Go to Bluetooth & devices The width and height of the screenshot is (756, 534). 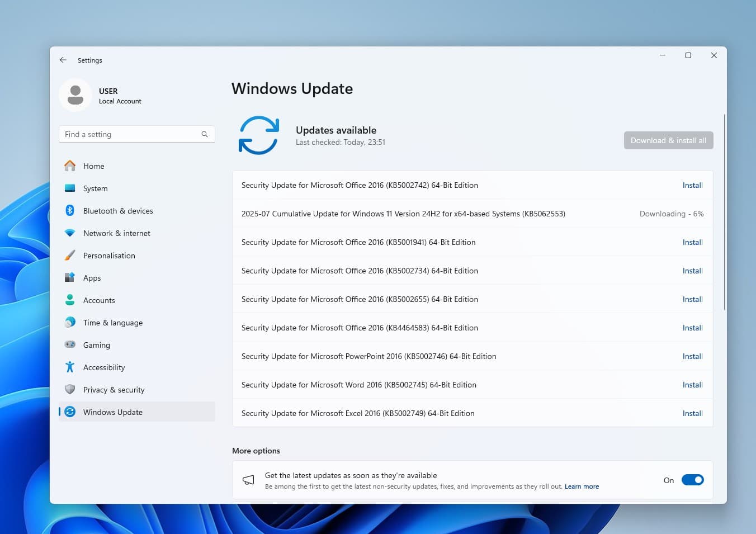coord(137,211)
